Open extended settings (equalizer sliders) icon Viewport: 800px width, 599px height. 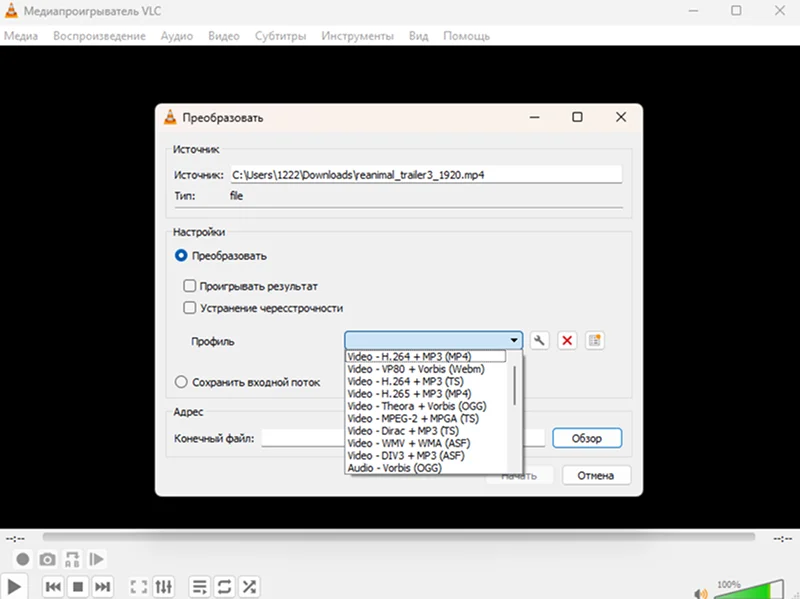pos(163,587)
